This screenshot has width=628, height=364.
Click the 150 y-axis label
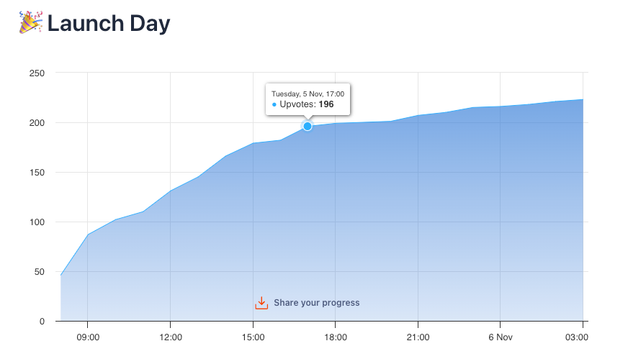37,173
